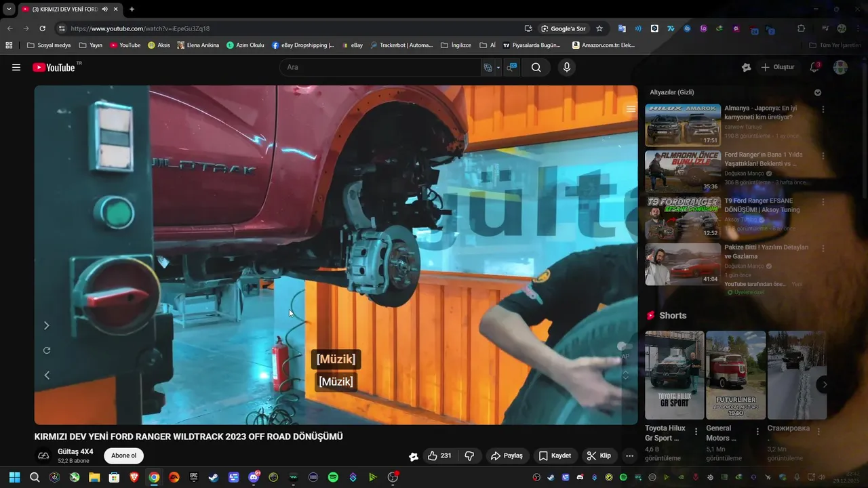Share video using Paylaş button
The width and height of the screenshot is (868, 488).
coord(507,455)
